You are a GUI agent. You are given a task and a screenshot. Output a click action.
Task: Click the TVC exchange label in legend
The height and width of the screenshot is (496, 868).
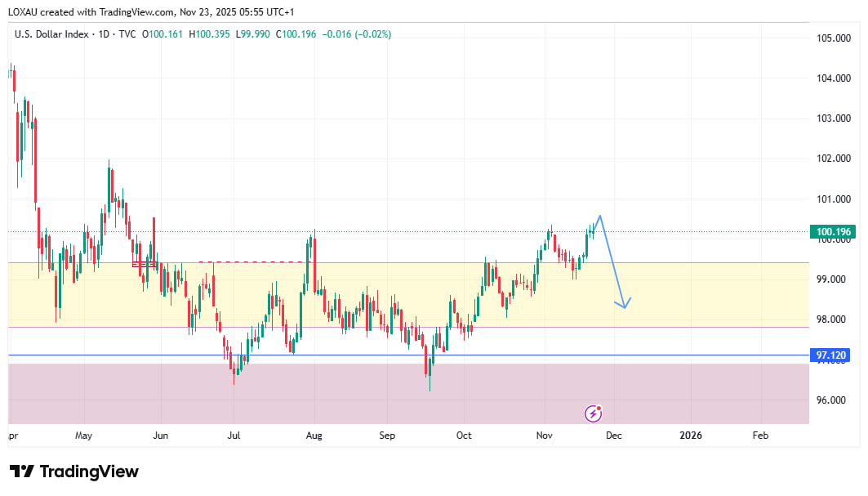click(x=127, y=34)
